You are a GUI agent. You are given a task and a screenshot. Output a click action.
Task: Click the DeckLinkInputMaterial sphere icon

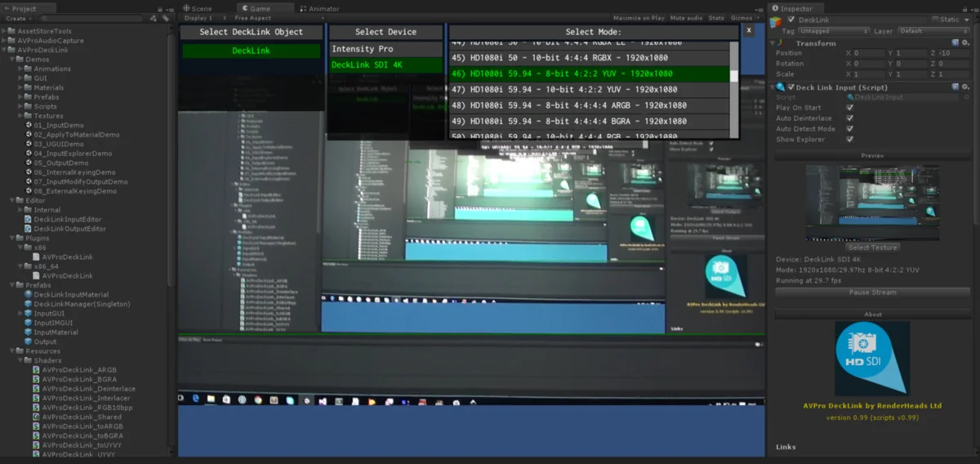click(28, 294)
